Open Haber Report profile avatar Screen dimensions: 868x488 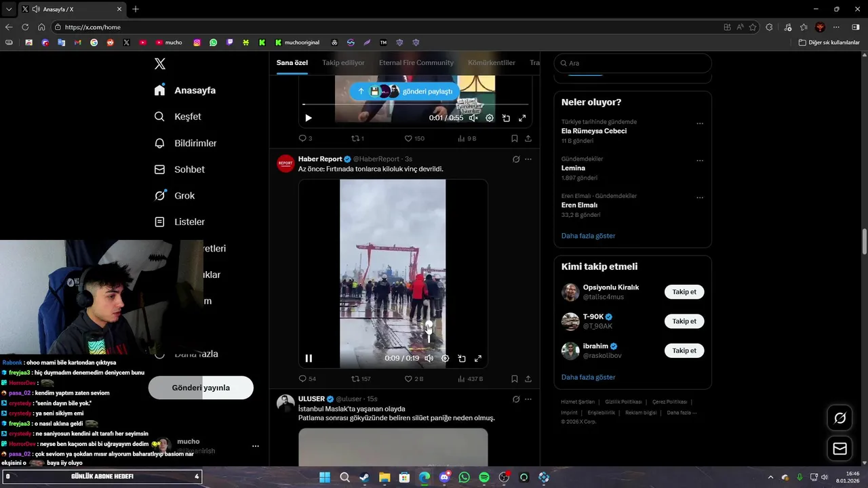tap(285, 163)
